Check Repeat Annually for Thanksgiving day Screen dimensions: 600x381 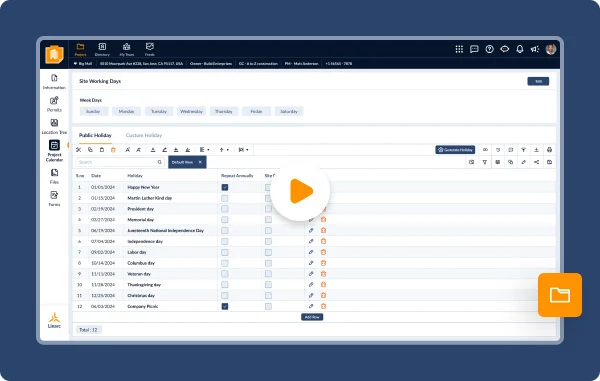coord(225,285)
